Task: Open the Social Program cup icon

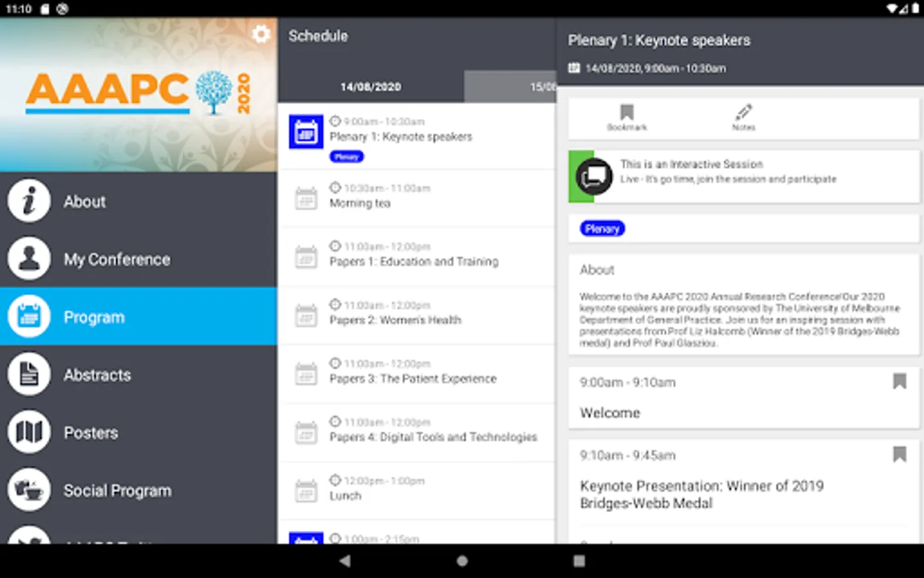Action: click(29, 490)
